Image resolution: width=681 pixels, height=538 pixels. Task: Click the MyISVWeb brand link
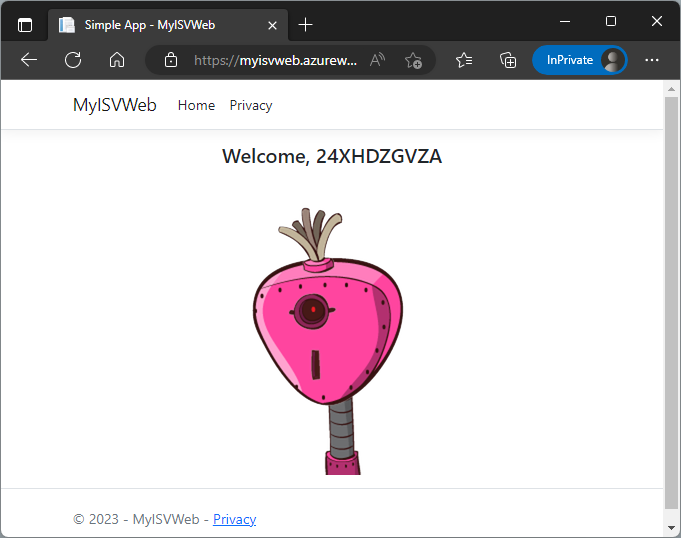coord(115,105)
